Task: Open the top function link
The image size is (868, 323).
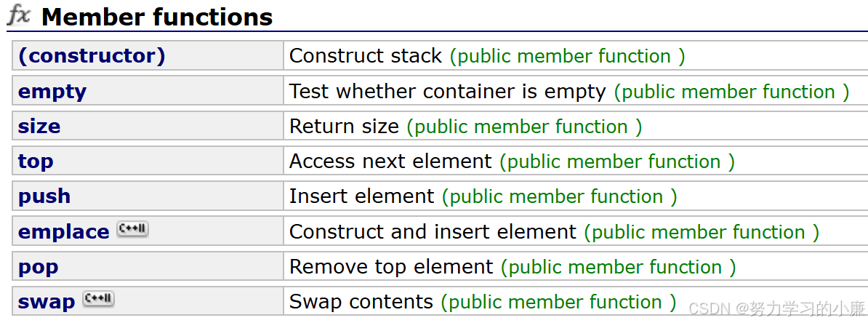Action: (36, 161)
